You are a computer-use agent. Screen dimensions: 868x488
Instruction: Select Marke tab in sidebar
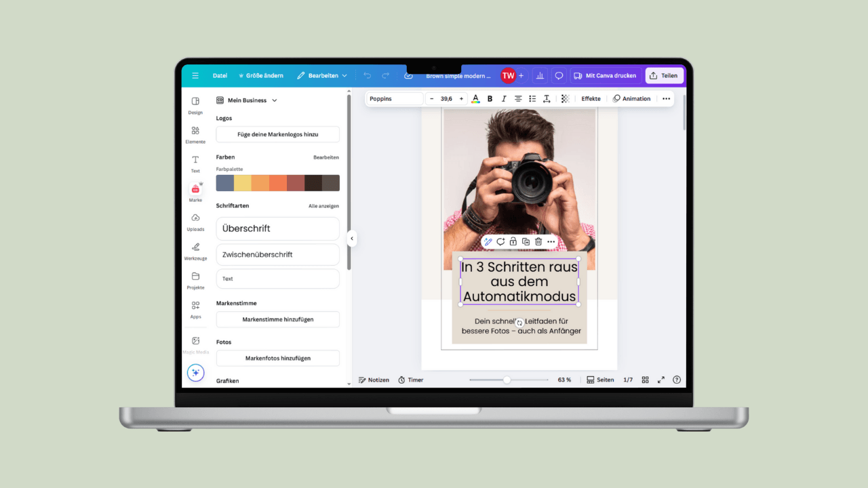point(195,192)
